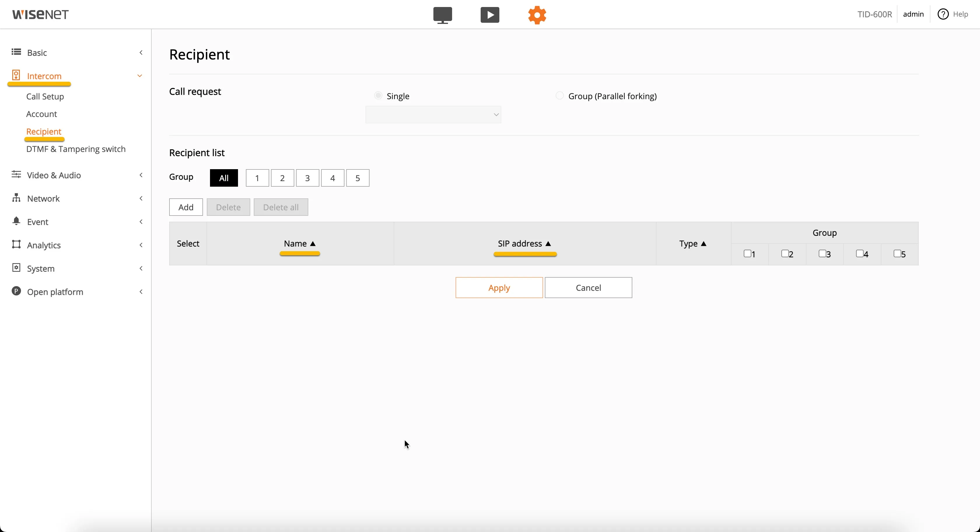Sort by Type arrow icon
The height and width of the screenshot is (532, 980).
pos(704,244)
